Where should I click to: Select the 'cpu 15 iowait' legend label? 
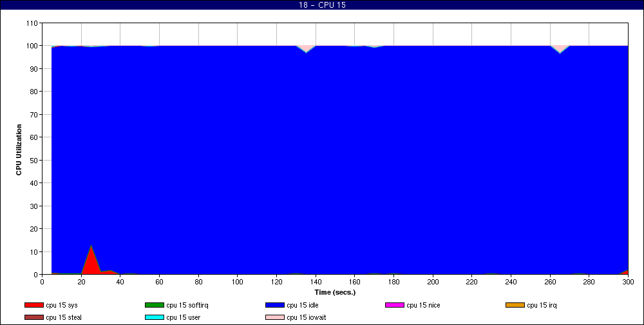point(307,318)
